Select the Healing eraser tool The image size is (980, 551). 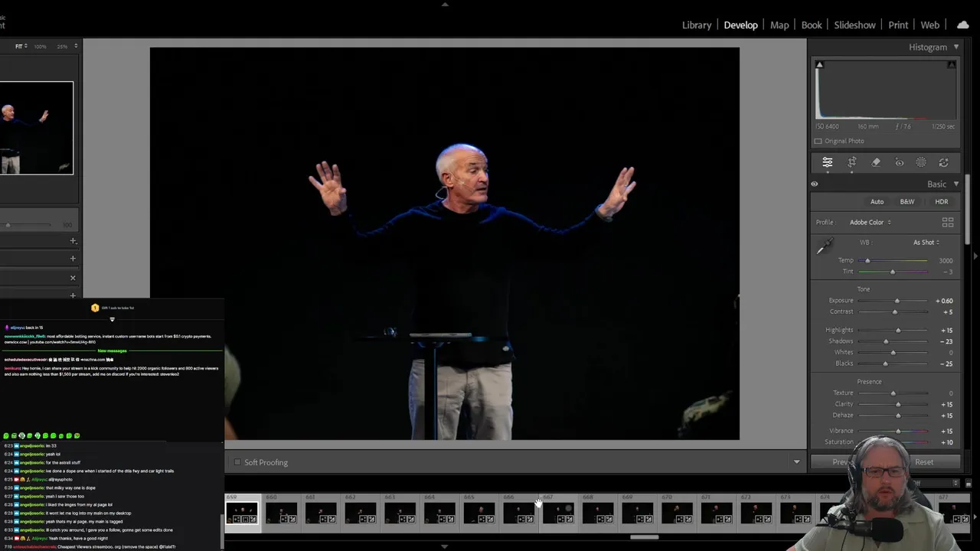tap(876, 162)
